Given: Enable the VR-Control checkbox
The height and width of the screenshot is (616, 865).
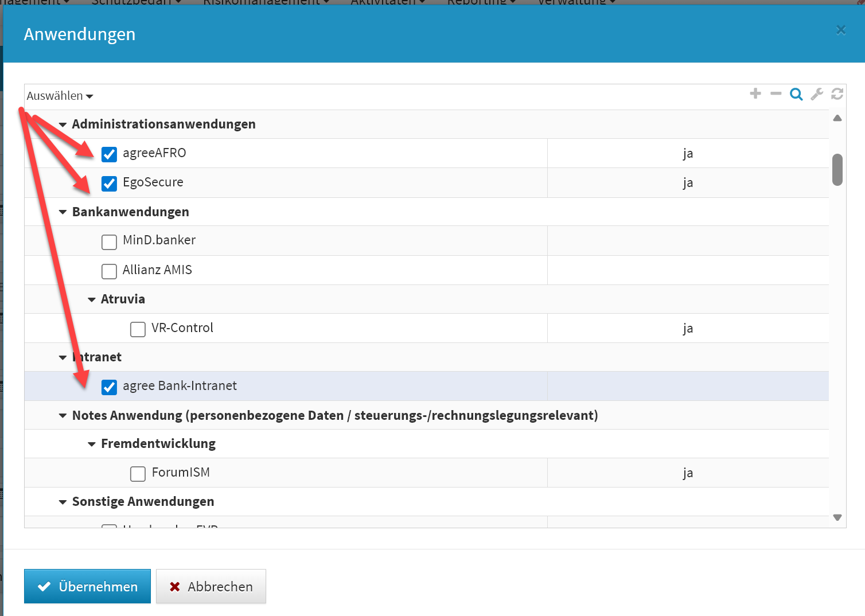Looking at the screenshot, I should (x=138, y=329).
